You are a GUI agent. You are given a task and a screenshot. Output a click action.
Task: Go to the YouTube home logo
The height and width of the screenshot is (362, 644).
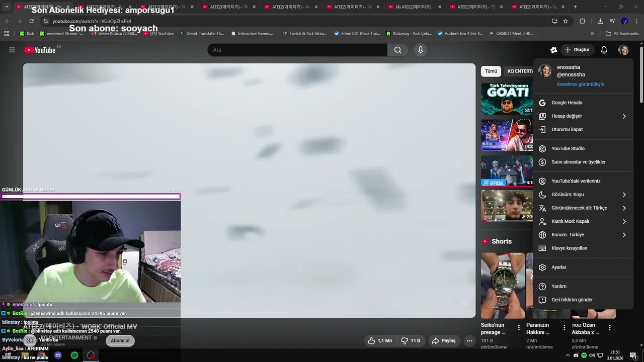[40, 50]
